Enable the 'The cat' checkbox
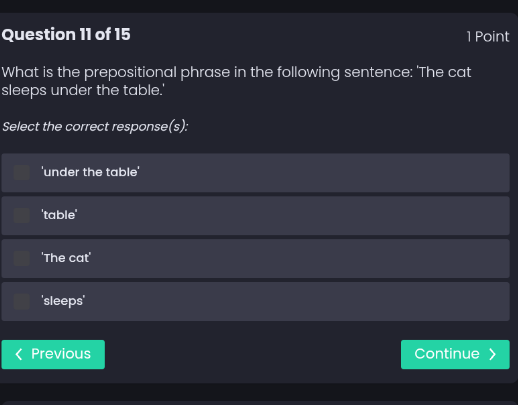The height and width of the screenshot is (405, 518). [22, 258]
